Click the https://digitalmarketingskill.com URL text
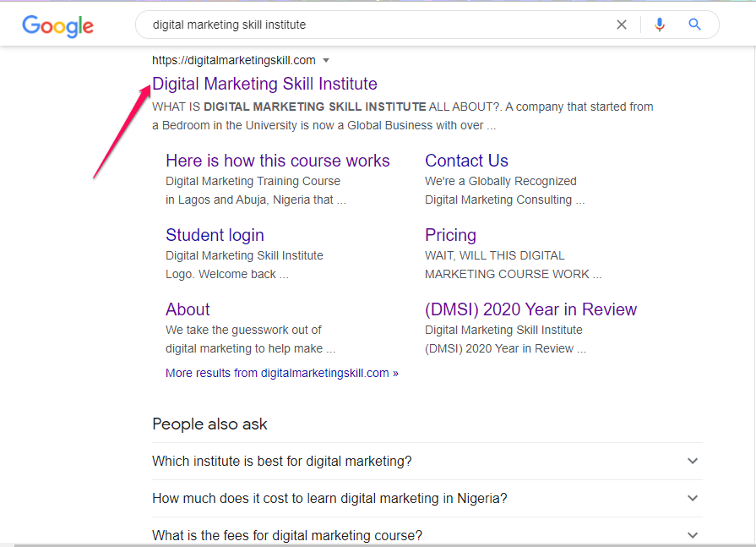Image resolution: width=756 pixels, height=547 pixels. pos(233,60)
